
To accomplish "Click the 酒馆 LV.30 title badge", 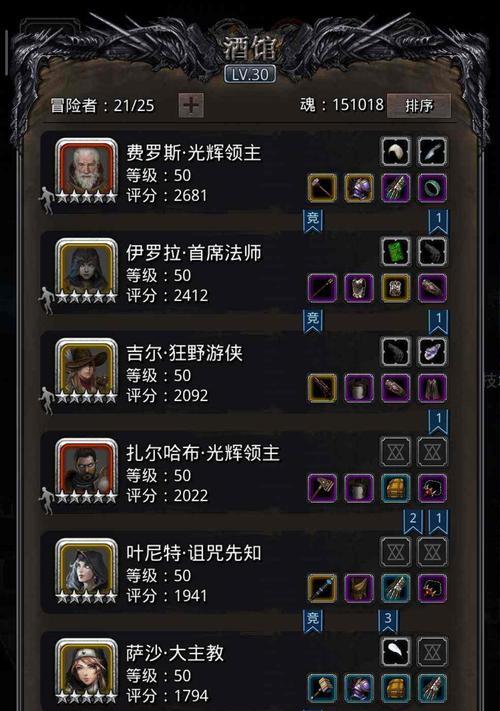I will (250, 74).
